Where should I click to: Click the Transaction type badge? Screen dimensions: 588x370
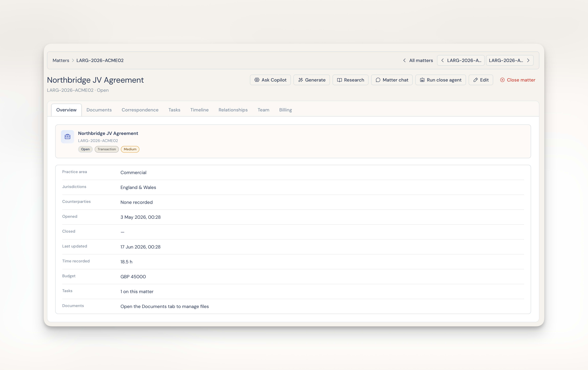107,149
